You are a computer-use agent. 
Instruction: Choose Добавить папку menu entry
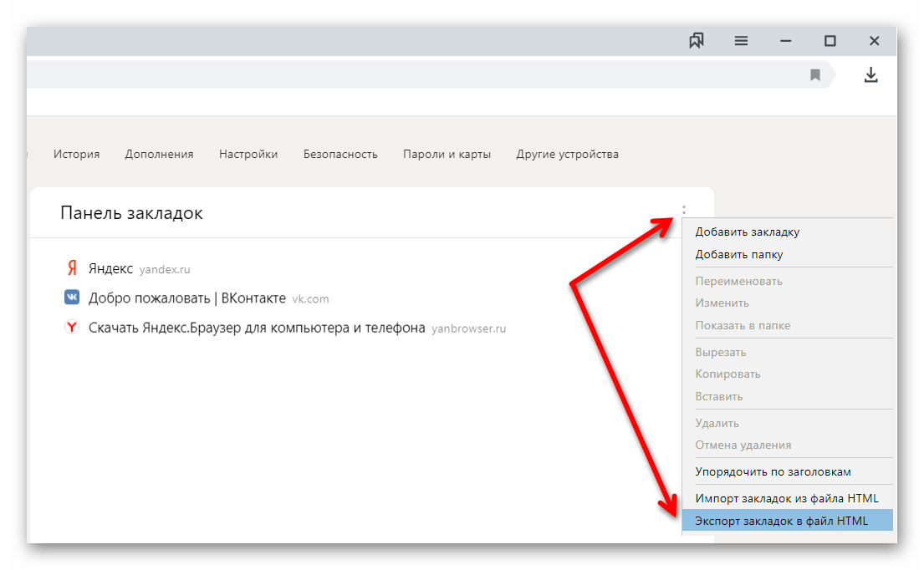point(739,254)
